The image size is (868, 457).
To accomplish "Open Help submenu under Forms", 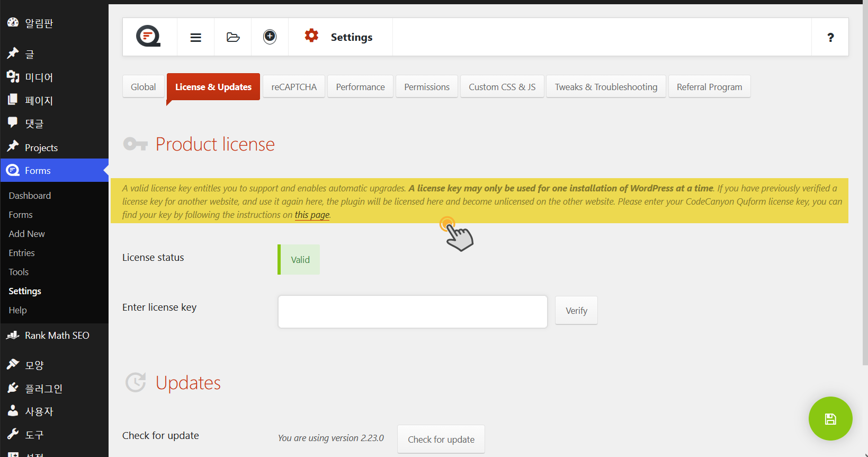I will (17, 310).
